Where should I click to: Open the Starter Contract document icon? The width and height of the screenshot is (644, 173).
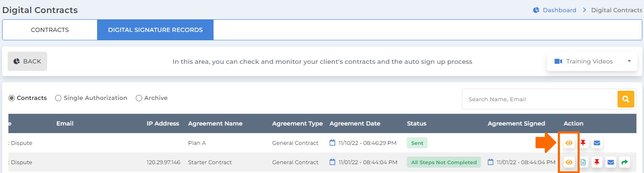click(583, 162)
